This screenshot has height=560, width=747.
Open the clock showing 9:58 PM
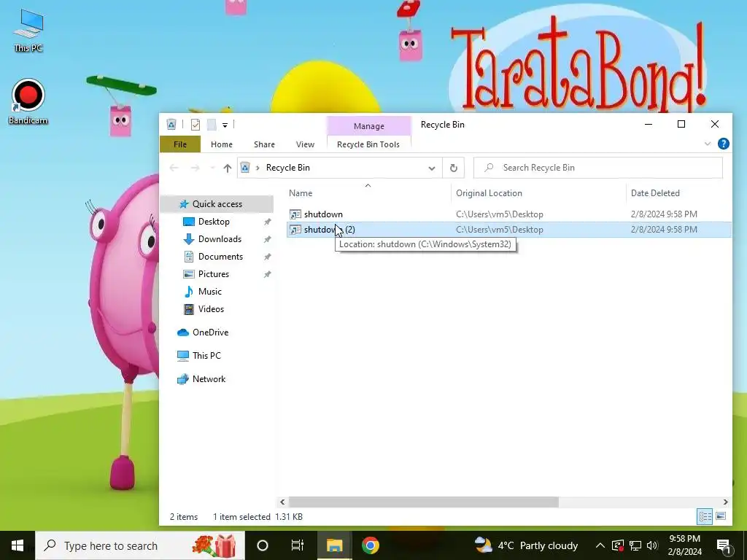point(684,545)
